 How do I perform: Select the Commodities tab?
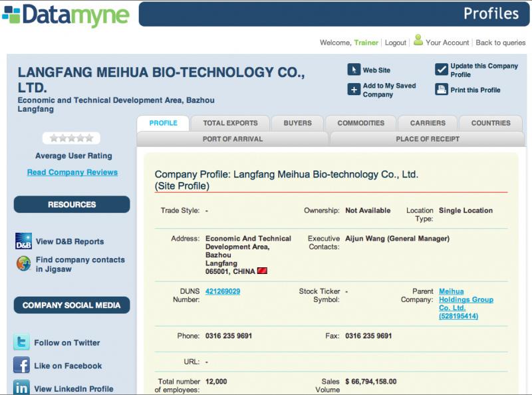pyautogui.click(x=360, y=123)
